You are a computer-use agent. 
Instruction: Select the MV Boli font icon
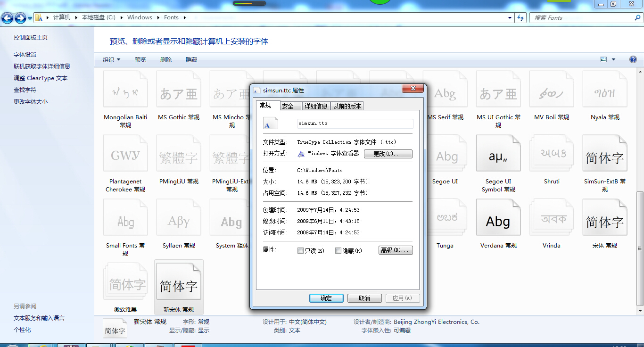(552, 89)
